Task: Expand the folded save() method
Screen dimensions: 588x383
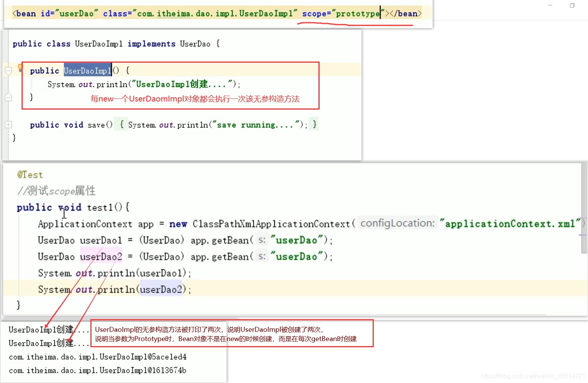Action: click(x=8, y=125)
